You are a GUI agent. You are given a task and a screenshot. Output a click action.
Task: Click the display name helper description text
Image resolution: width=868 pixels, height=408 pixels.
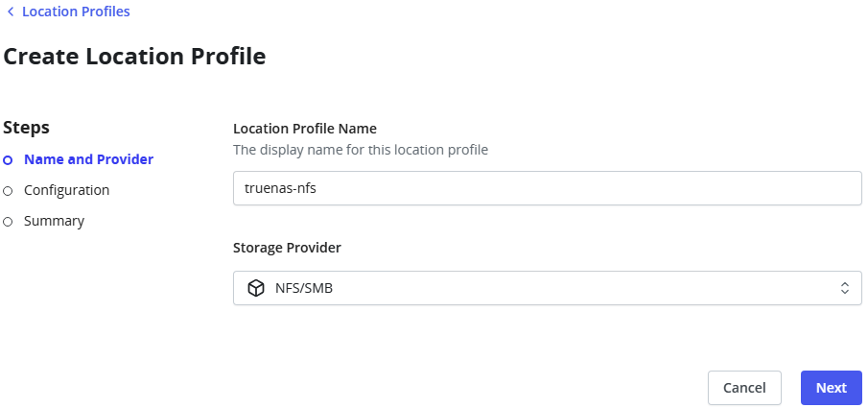361,150
